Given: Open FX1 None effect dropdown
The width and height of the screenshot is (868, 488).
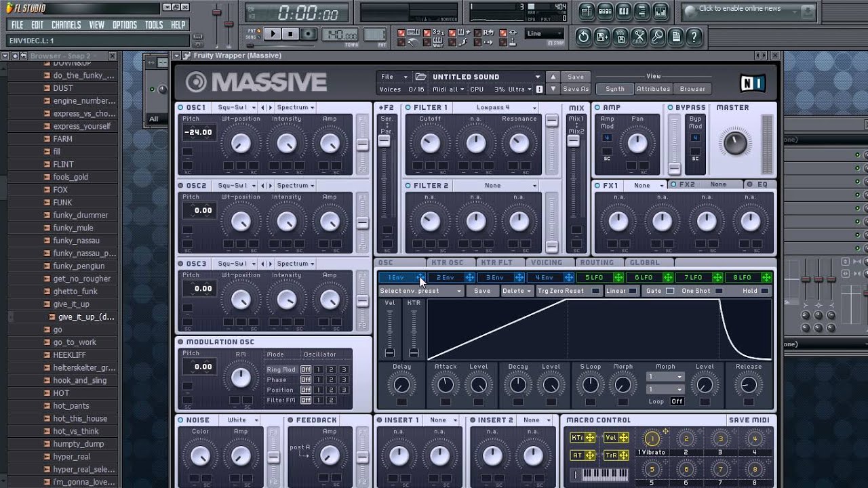Looking at the screenshot, I should point(645,185).
